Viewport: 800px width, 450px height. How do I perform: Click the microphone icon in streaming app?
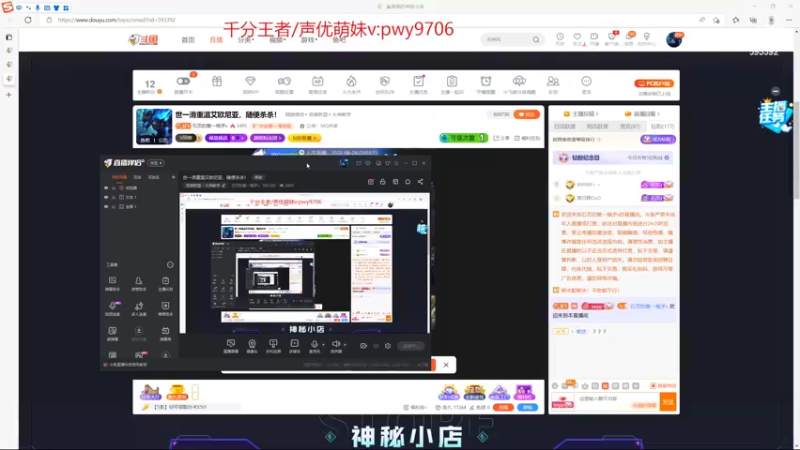(314, 344)
